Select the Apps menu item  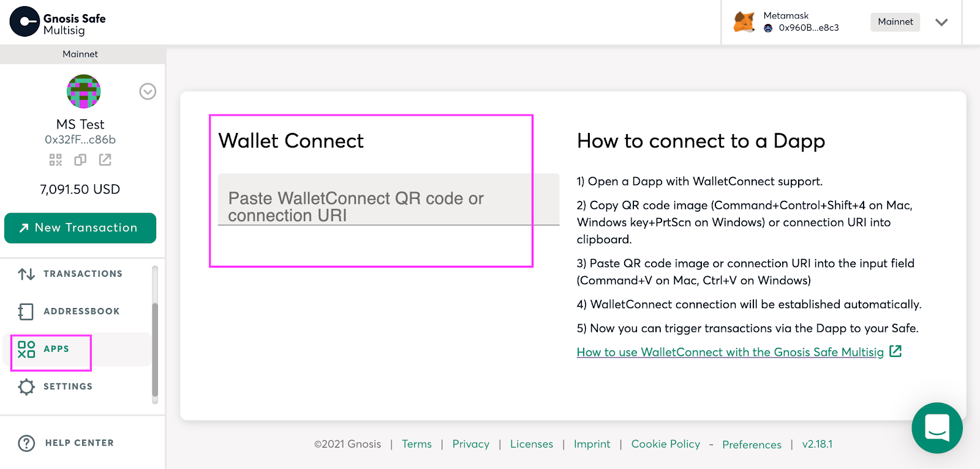77,349
